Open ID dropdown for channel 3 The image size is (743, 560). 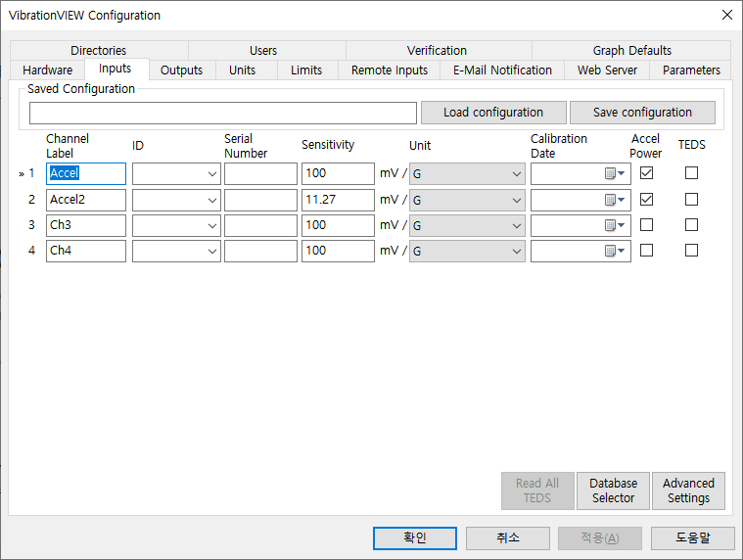pyautogui.click(x=211, y=225)
